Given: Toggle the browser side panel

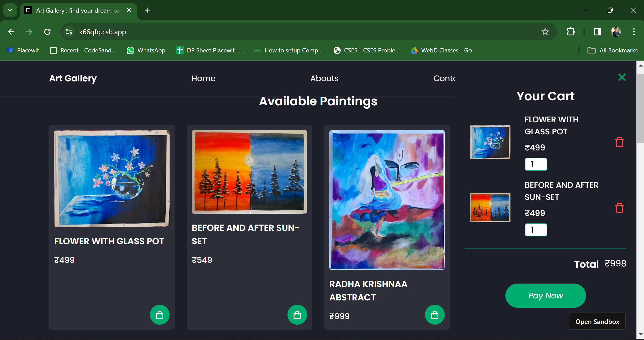Looking at the screenshot, I should pyautogui.click(x=597, y=32).
